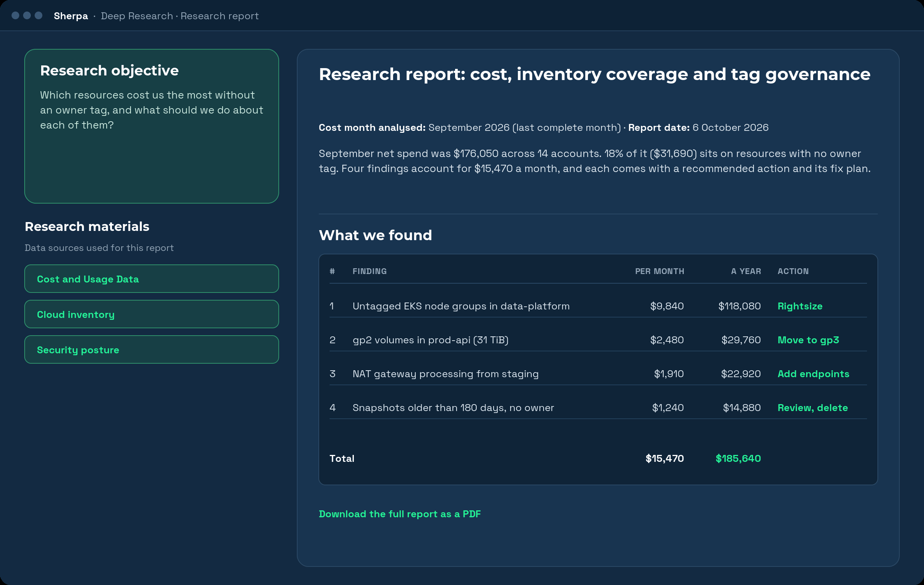Open the Security posture source
The height and width of the screenshot is (585, 924).
pyautogui.click(x=151, y=349)
